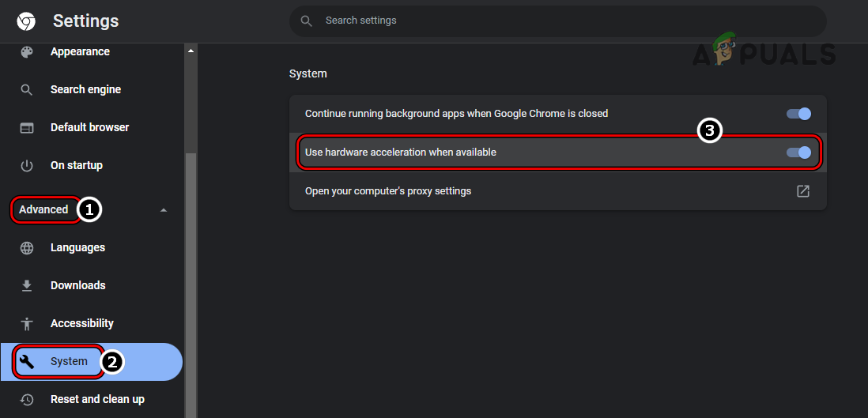Click the Reset and clean up history icon
This screenshot has height=418, width=868.
(x=27, y=399)
